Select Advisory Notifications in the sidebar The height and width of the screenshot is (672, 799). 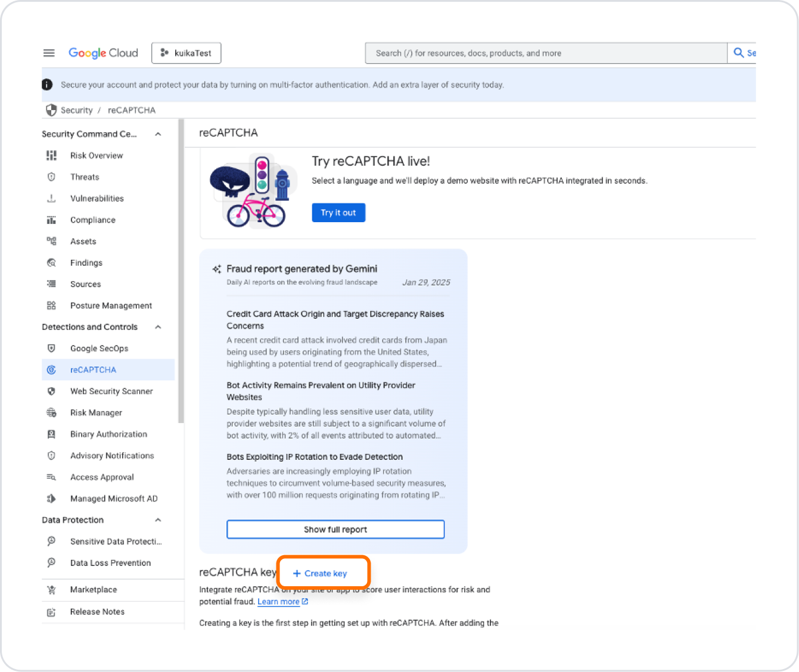112,456
